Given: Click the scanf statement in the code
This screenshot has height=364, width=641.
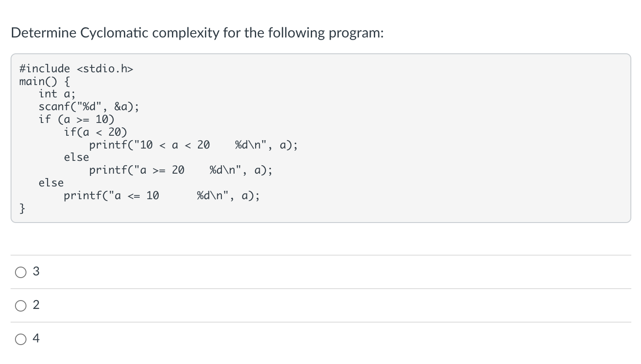Looking at the screenshot, I should tap(88, 106).
